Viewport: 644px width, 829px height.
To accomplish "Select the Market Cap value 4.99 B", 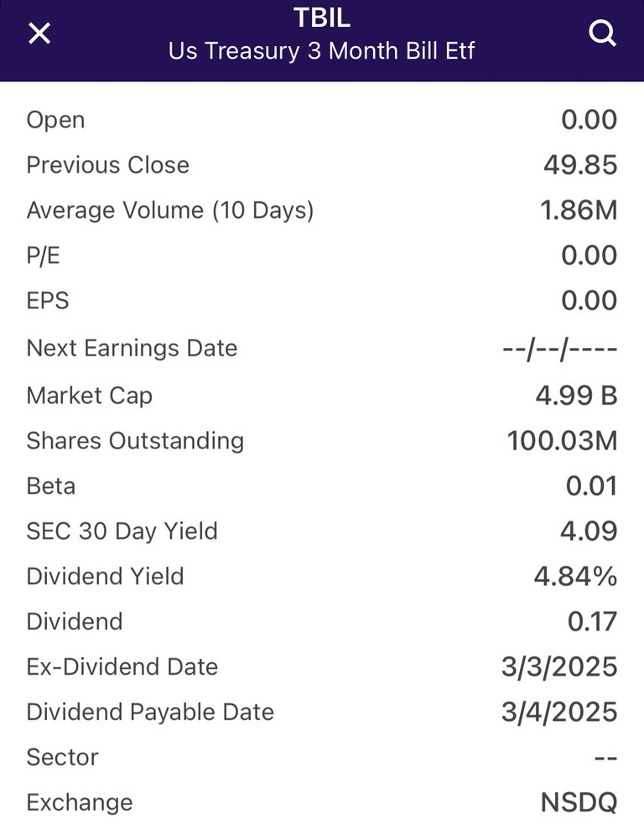I will pyautogui.click(x=576, y=396).
